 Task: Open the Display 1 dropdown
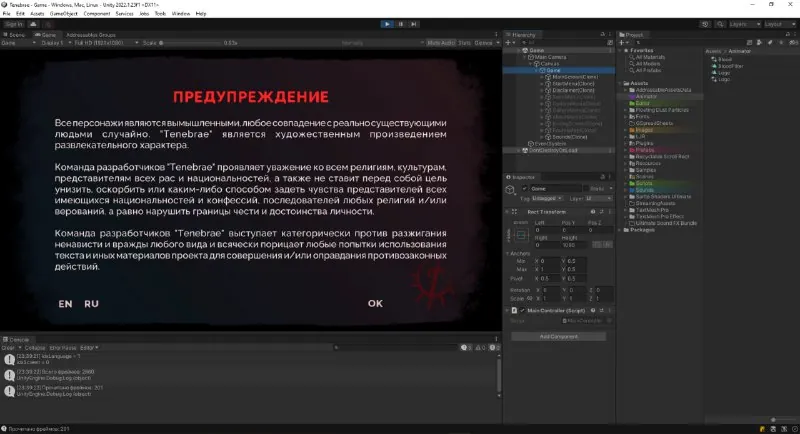pos(55,43)
